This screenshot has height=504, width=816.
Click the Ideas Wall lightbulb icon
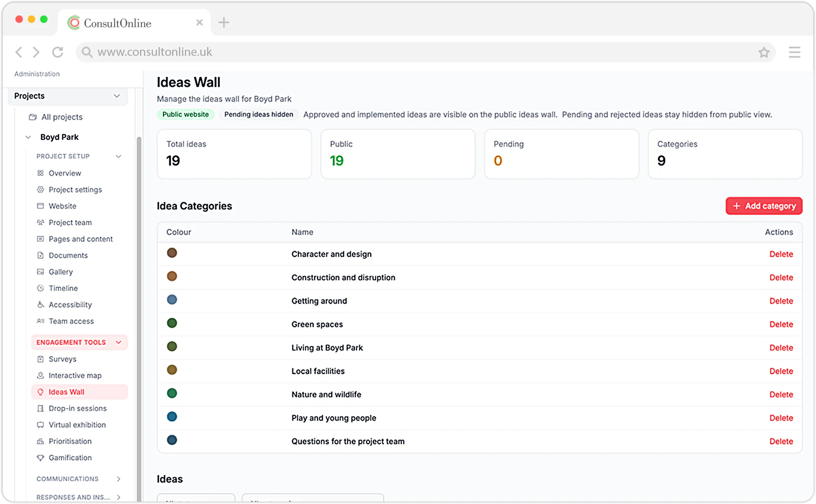point(40,392)
